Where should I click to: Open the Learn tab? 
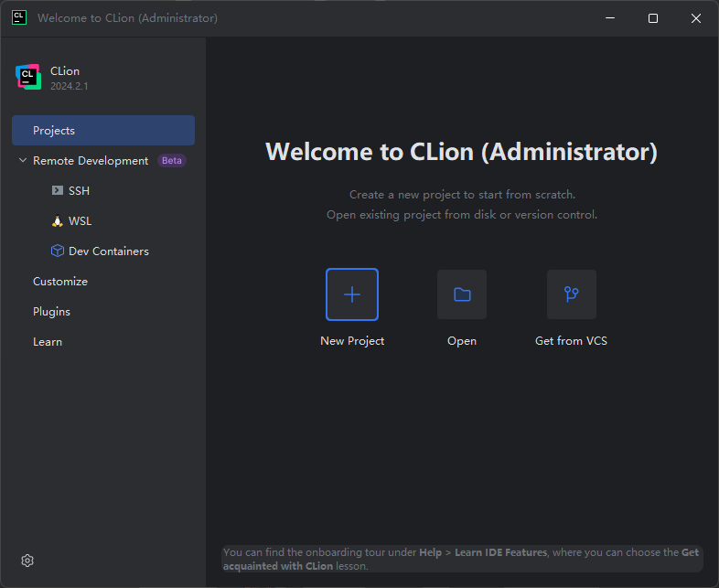48,342
